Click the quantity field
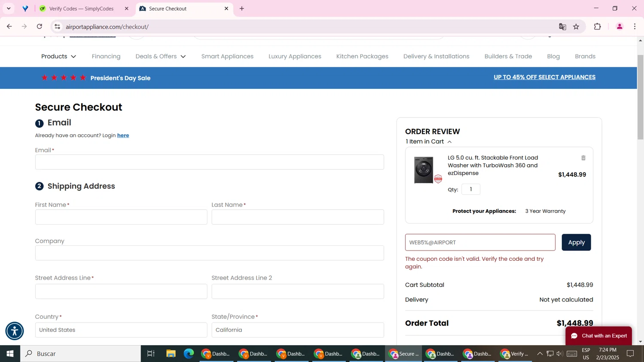644x362 pixels. point(471,189)
